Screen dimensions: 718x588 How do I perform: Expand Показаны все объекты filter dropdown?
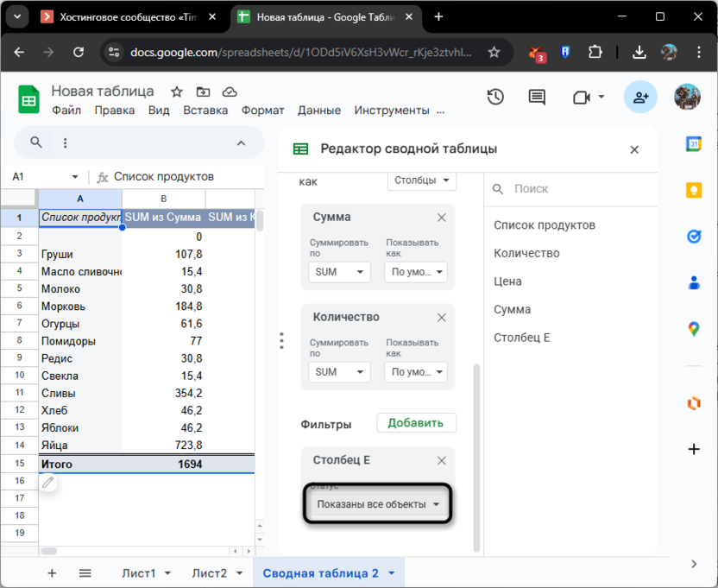378,504
